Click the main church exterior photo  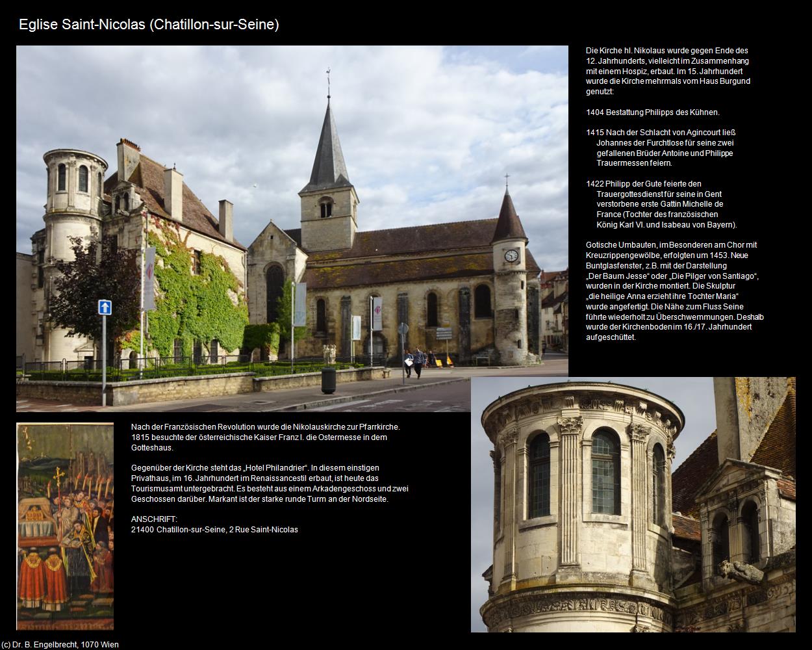pyautogui.click(x=292, y=228)
